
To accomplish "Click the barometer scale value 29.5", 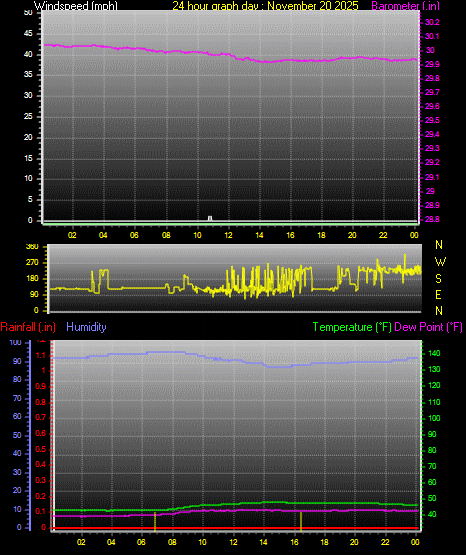I will [432, 120].
